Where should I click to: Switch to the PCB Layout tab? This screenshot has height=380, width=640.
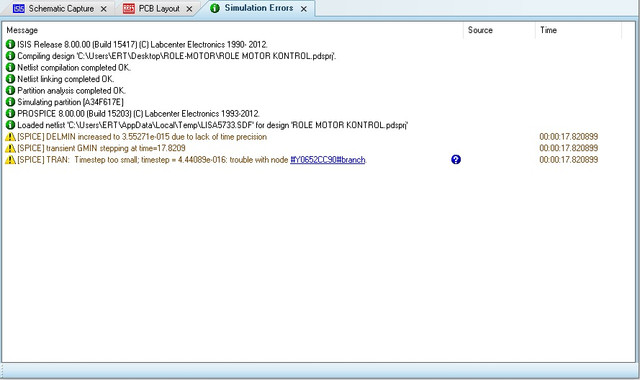point(159,9)
